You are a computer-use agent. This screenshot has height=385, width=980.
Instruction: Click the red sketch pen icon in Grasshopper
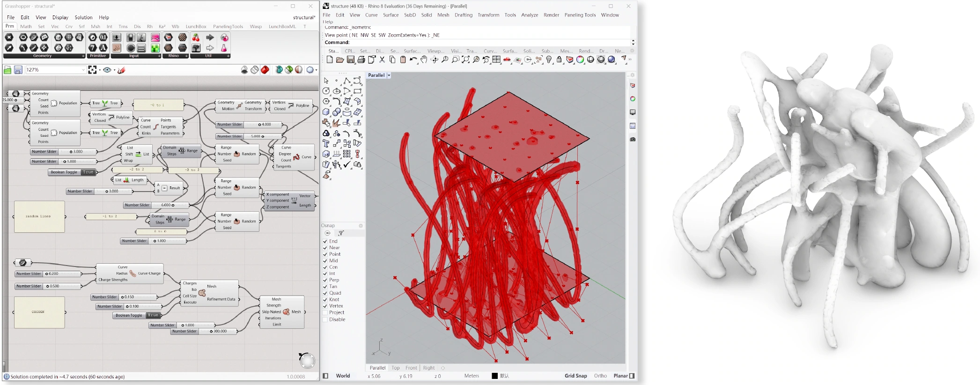121,70
